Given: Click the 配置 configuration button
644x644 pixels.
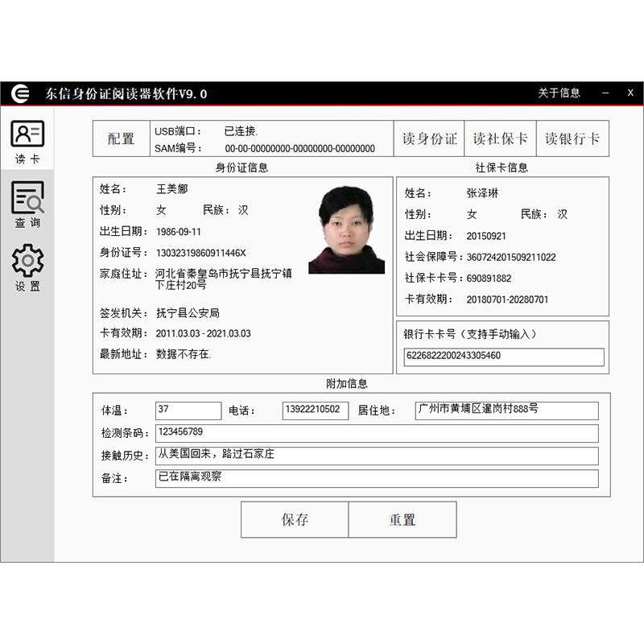Looking at the screenshot, I should pyautogui.click(x=121, y=138).
